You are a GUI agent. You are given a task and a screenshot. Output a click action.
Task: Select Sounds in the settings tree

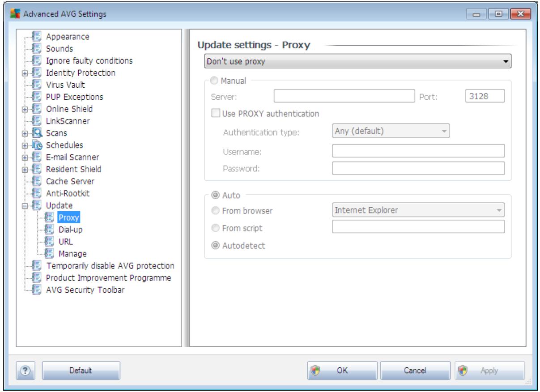tap(60, 48)
